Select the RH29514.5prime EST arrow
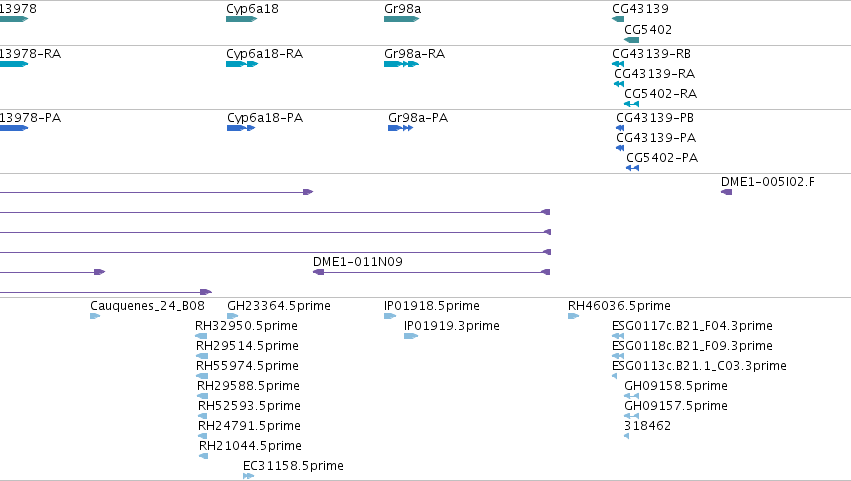This screenshot has height=481, width=851. click(x=202, y=356)
